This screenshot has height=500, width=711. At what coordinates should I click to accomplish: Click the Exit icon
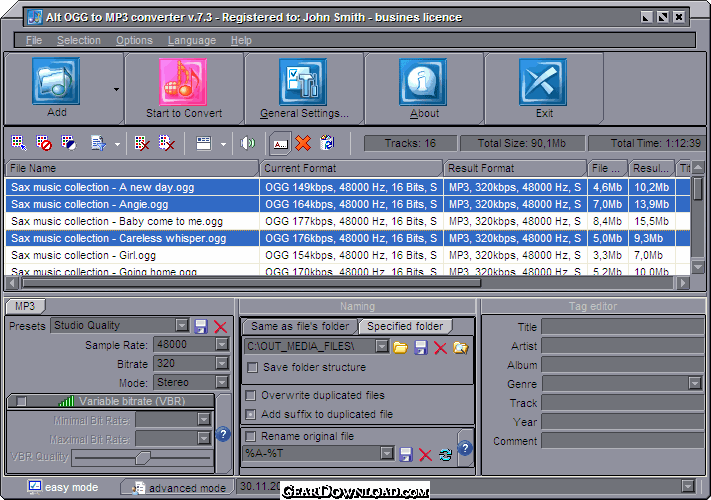pos(543,82)
